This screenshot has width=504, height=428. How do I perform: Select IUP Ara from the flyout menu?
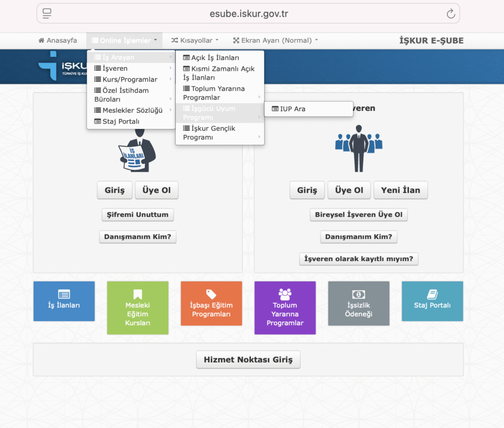[309, 109]
